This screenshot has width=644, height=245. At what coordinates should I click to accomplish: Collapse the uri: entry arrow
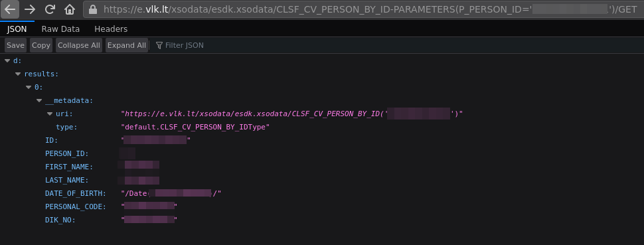50,114
